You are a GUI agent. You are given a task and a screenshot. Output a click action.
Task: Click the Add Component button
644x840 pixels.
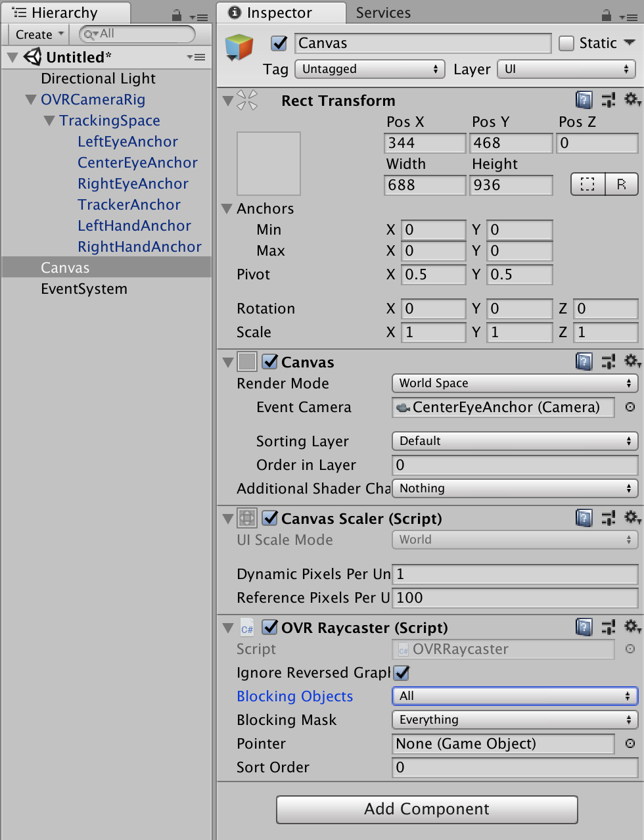click(427, 809)
